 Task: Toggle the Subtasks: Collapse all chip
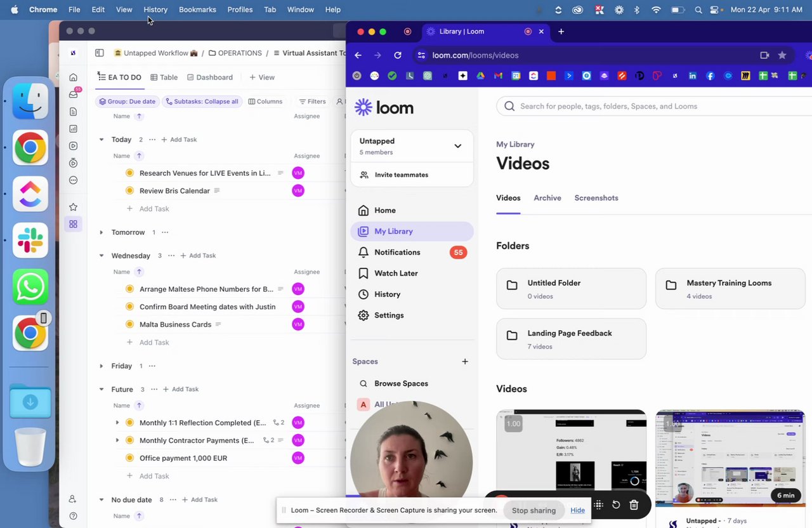coord(202,102)
